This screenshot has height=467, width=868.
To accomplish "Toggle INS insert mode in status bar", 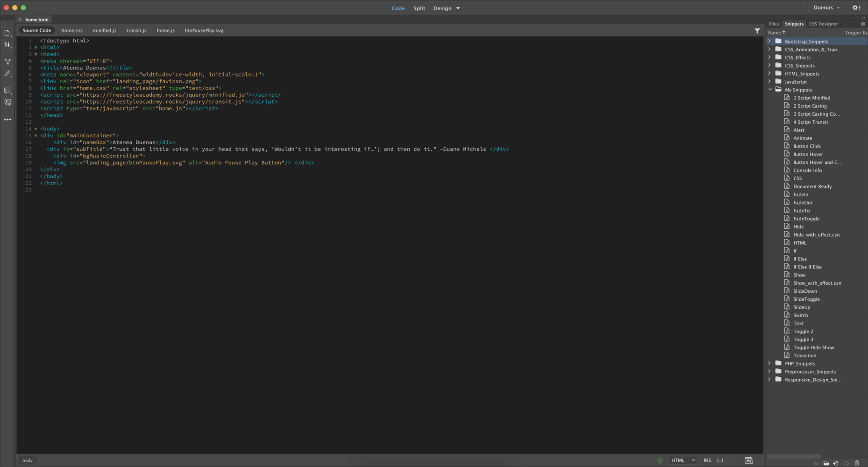I will (707, 460).
